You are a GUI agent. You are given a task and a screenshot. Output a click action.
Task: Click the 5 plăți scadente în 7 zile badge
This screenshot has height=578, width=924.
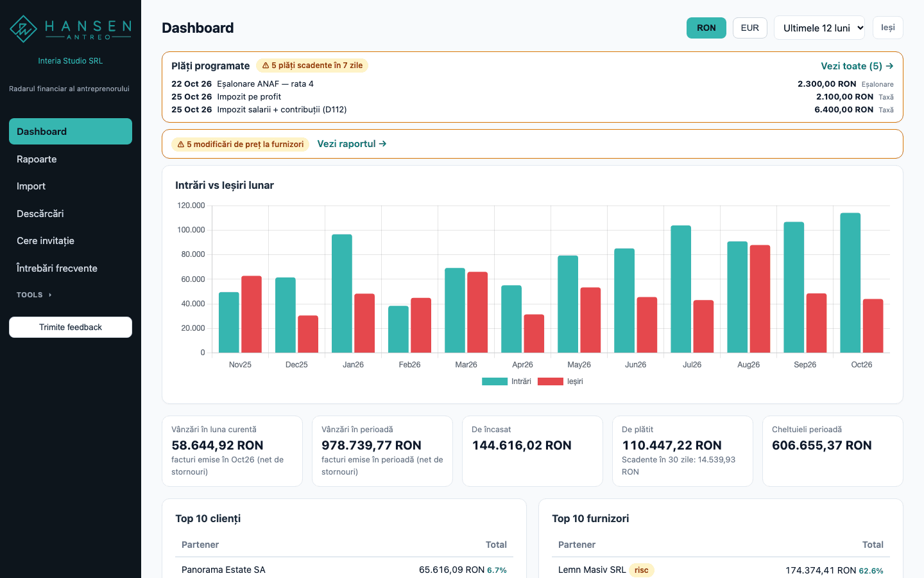click(x=312, y=66)
